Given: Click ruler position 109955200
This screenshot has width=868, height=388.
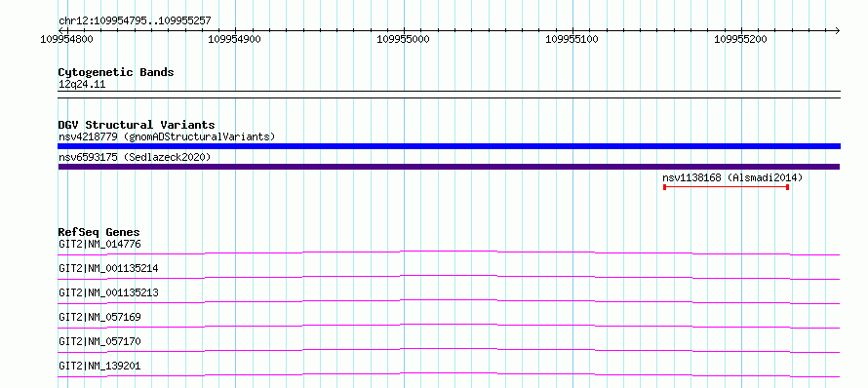Looking at the screenshot, I should [740, 39].
